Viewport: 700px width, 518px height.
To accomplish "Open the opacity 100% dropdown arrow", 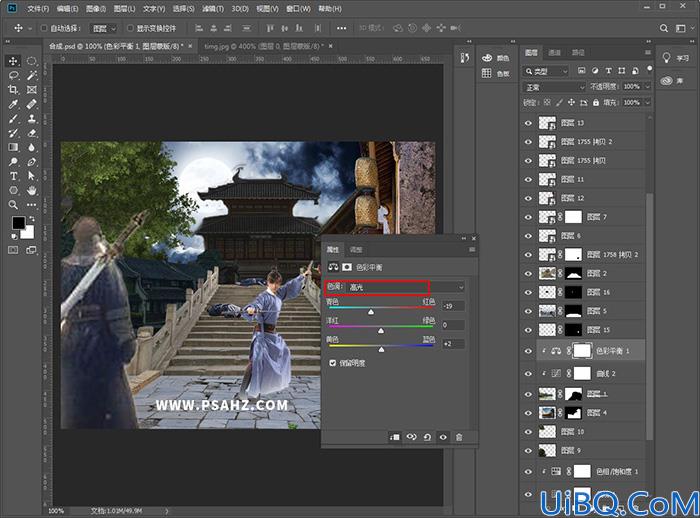I will pyautogui.click(x=647, y=87).
